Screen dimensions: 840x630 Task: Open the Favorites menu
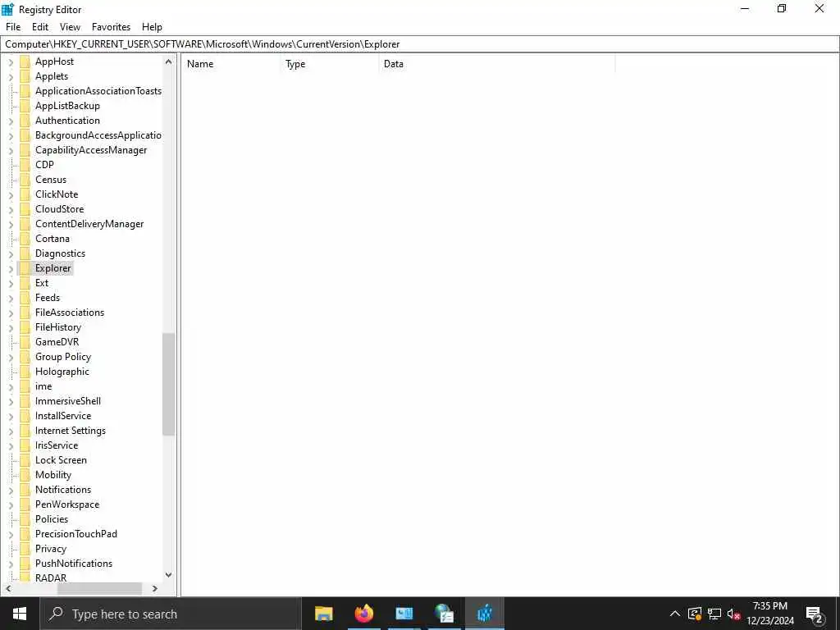[111, 27]
